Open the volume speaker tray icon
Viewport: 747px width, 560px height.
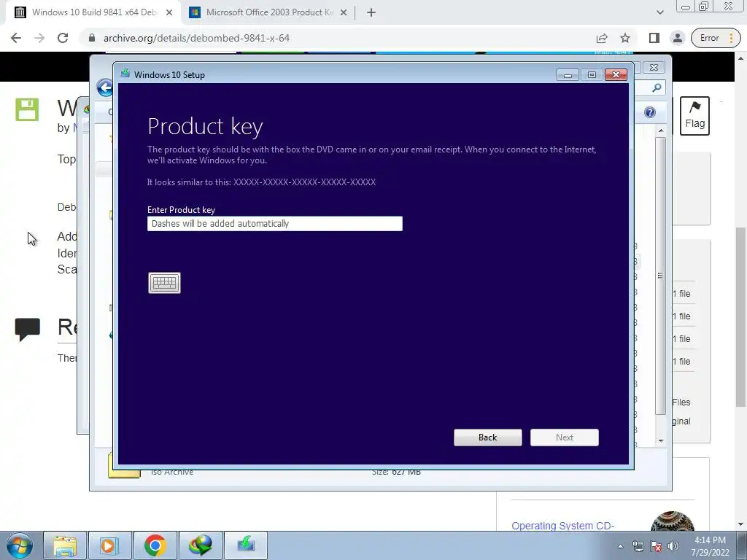pyautogui.click(x=673, y=546)
